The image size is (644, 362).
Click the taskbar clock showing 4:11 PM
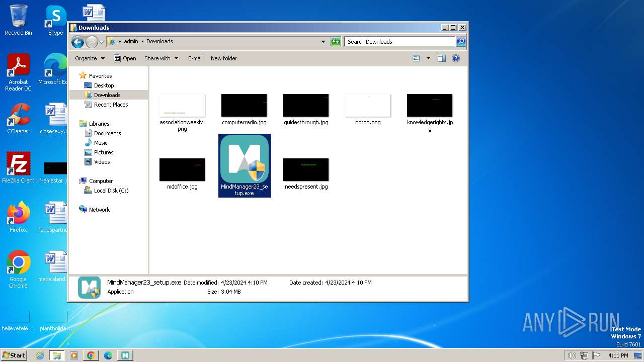[618, 355]
